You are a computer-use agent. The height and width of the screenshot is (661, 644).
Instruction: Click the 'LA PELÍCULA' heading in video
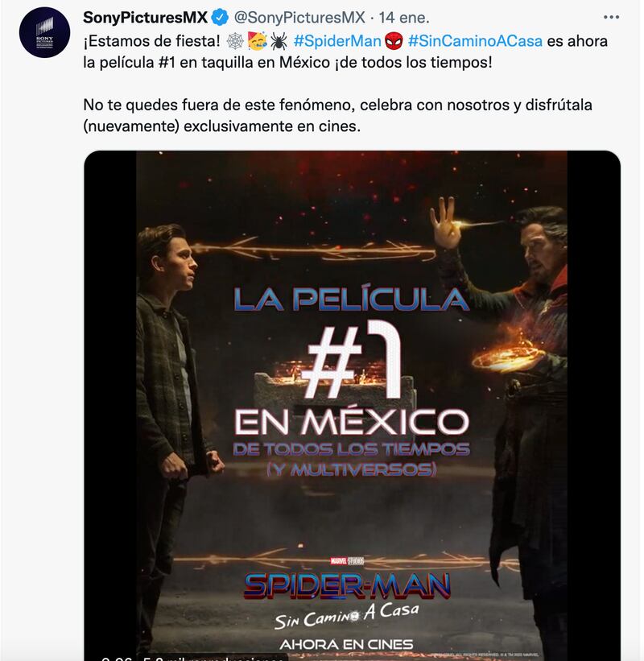pyautogui.click(x=352, y=299)
